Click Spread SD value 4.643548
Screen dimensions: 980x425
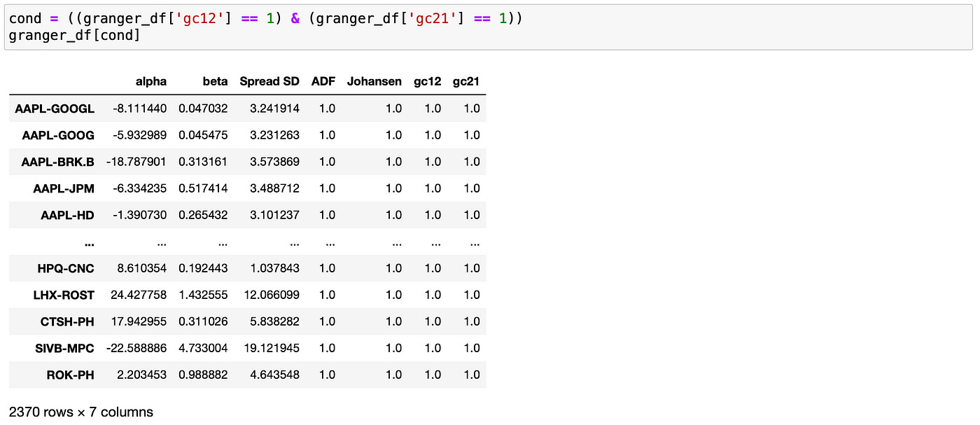274,375
